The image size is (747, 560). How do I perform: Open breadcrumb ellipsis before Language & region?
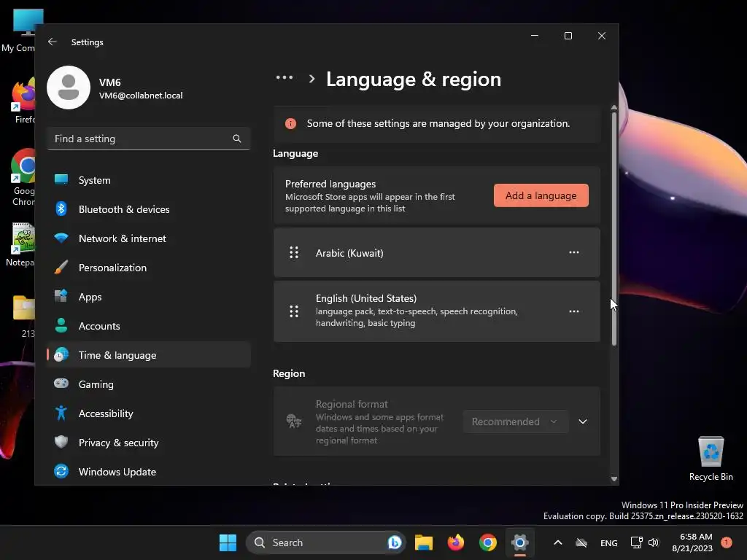tap(285, 77)
